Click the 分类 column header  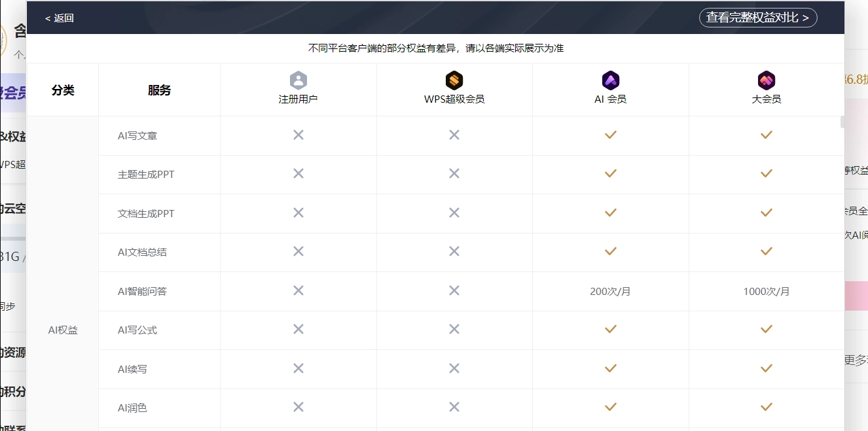[x=63, y=90]
